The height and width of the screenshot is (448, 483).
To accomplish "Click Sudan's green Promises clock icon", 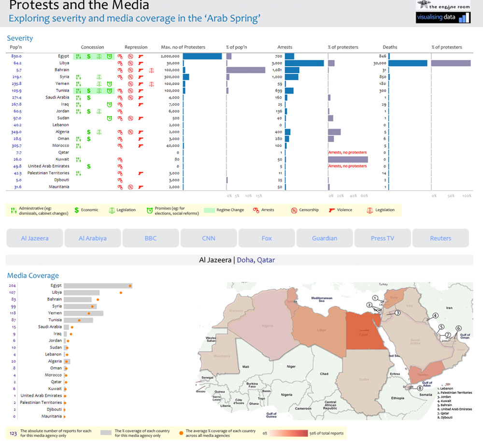I will coord(109,118).
